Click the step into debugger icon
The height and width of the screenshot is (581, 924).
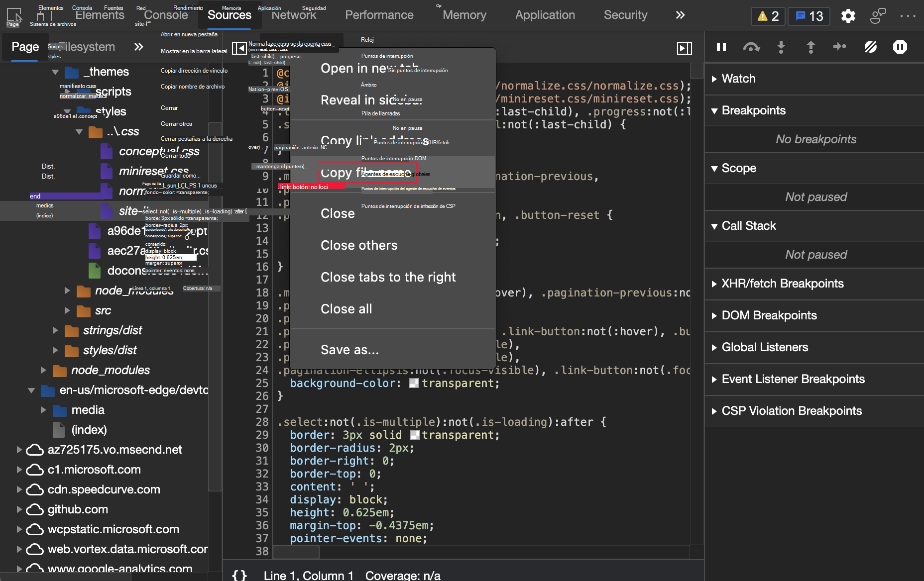781,47
